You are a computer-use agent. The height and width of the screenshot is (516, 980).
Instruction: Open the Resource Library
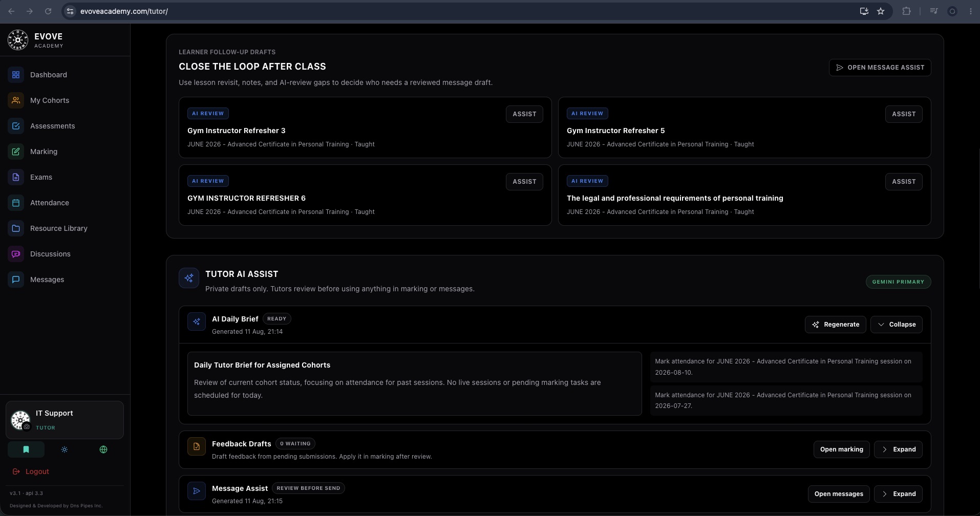click(x=65, y=228)
